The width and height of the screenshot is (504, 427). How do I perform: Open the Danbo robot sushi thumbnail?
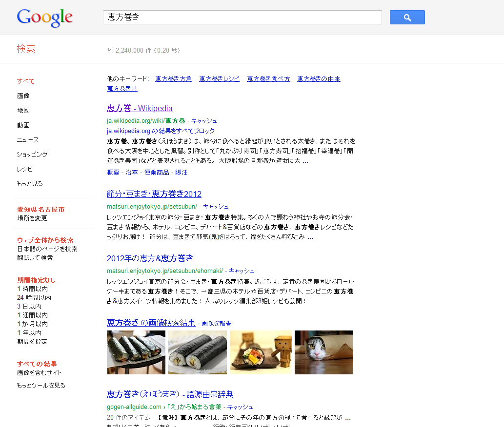(261, 352)
